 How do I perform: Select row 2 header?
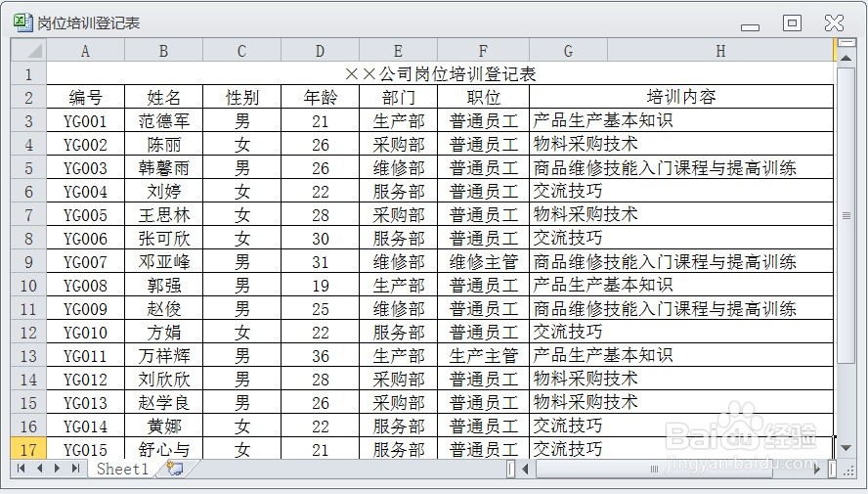point(28,98)
